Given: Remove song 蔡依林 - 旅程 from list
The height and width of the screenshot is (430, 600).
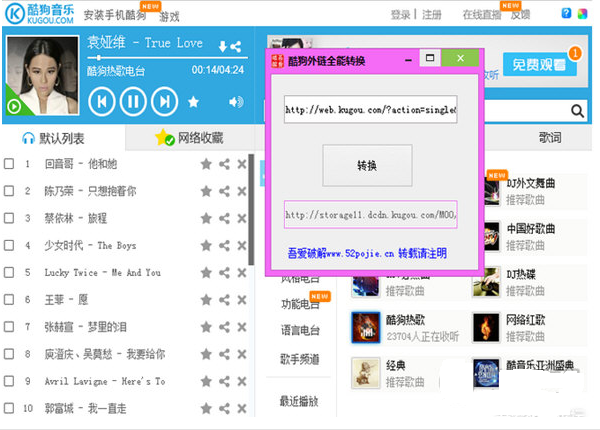Looking at the screenshot, I should coord(242,218).
